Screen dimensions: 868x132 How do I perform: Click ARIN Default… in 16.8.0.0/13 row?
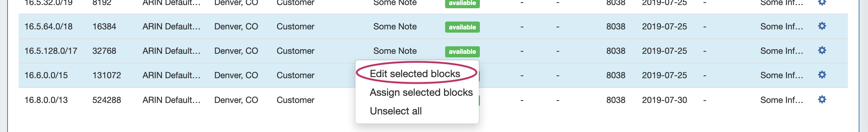171,100
